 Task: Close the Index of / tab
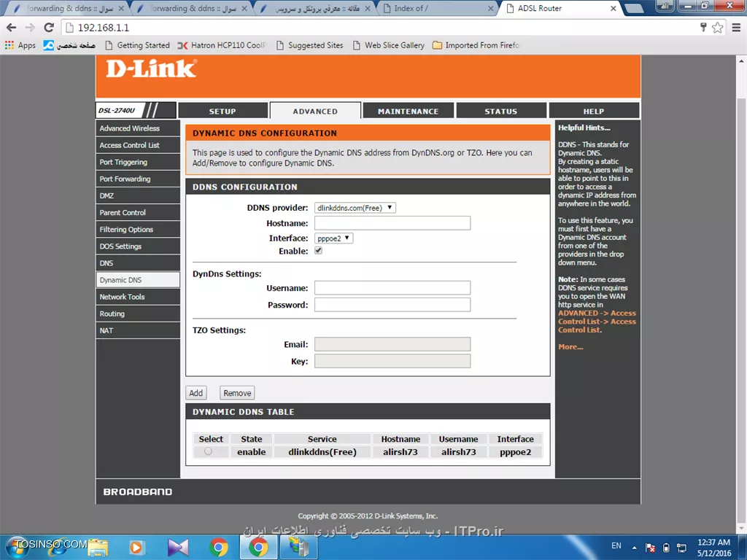click(x=491, y=9)
